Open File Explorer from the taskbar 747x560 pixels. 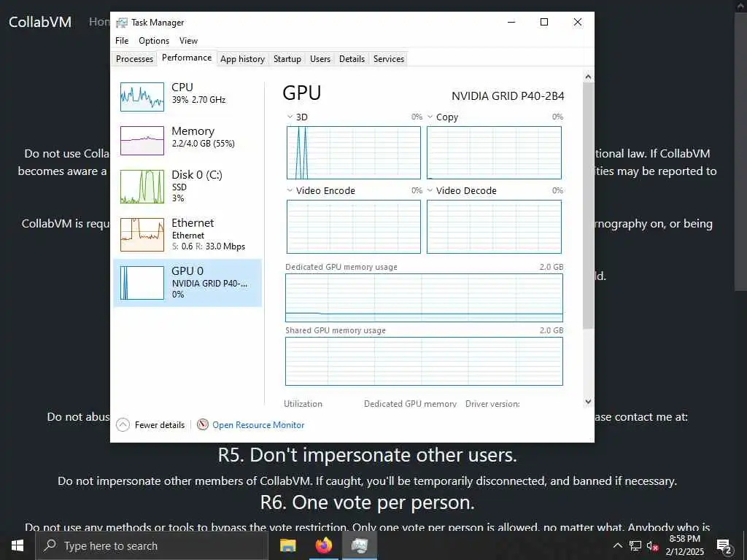point(287,545)
